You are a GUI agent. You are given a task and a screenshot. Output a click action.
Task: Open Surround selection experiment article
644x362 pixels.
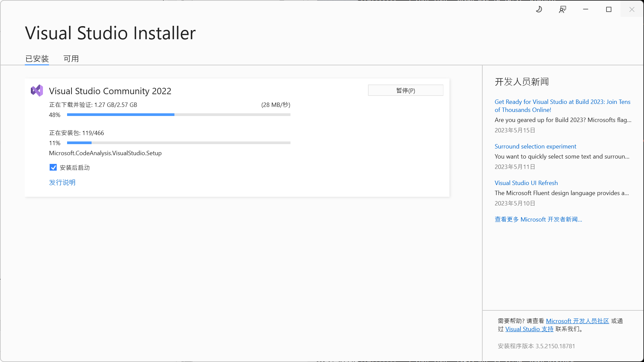[535, 146]
